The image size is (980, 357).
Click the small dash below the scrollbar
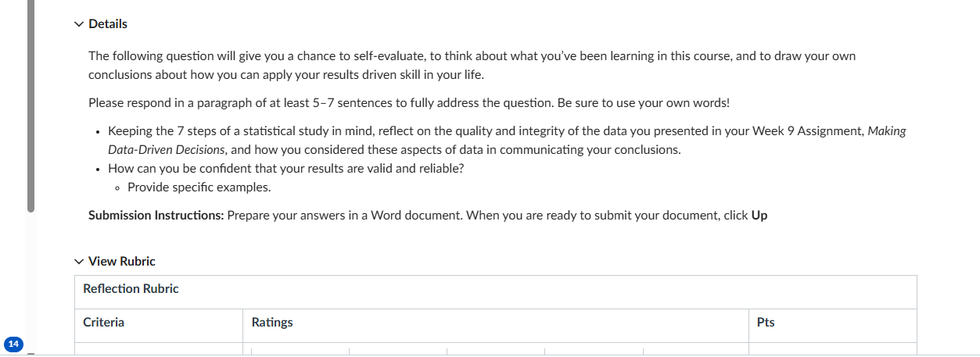[x=31, y=354]
